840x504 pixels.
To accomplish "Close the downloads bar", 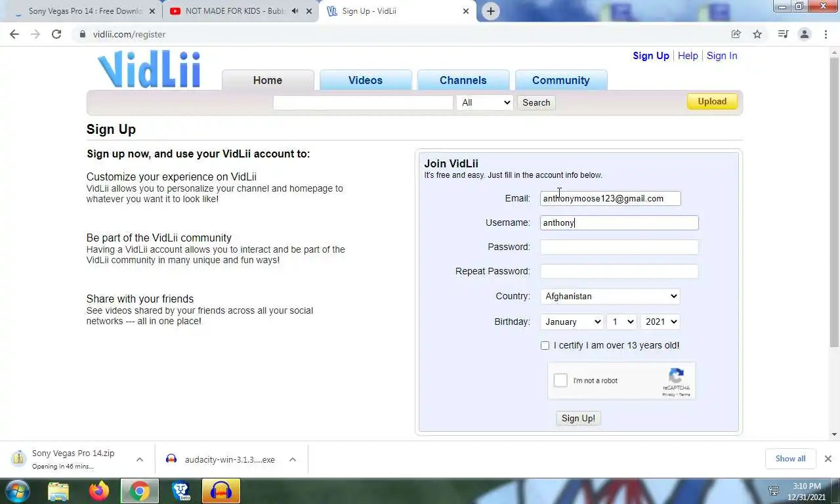I will 828,459.
